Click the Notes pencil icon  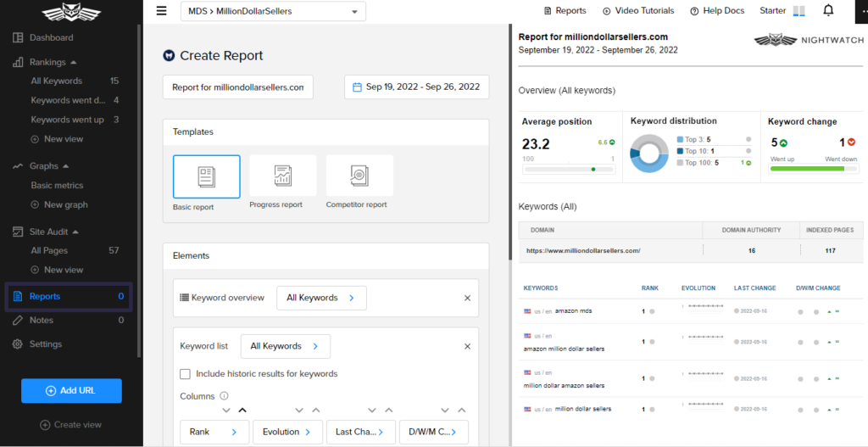pyautogui.click(x=18, y=320)
